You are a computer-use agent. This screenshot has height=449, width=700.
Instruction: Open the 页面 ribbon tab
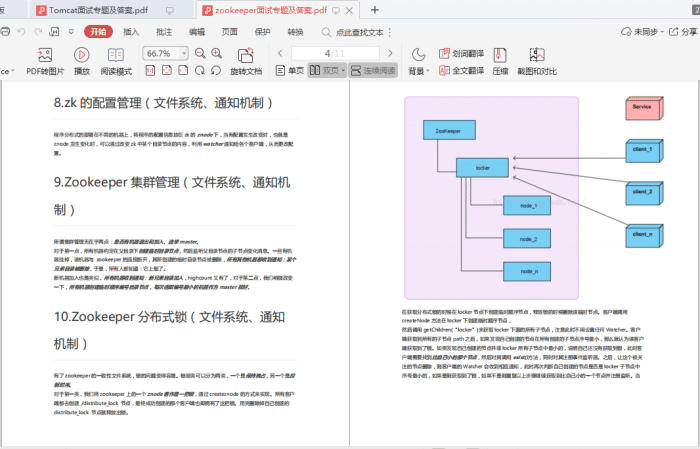pos(229,32)
